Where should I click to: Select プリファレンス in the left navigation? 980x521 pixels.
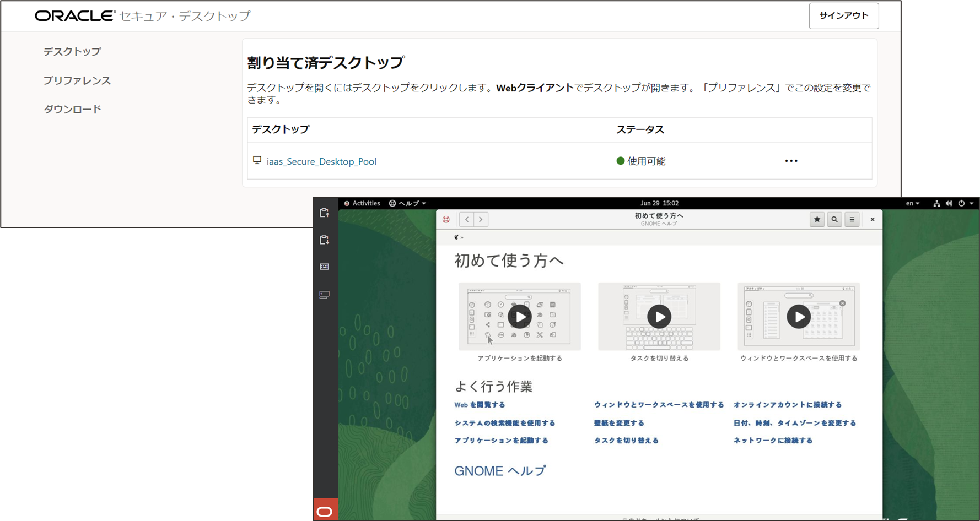click(x=77, y=80)
